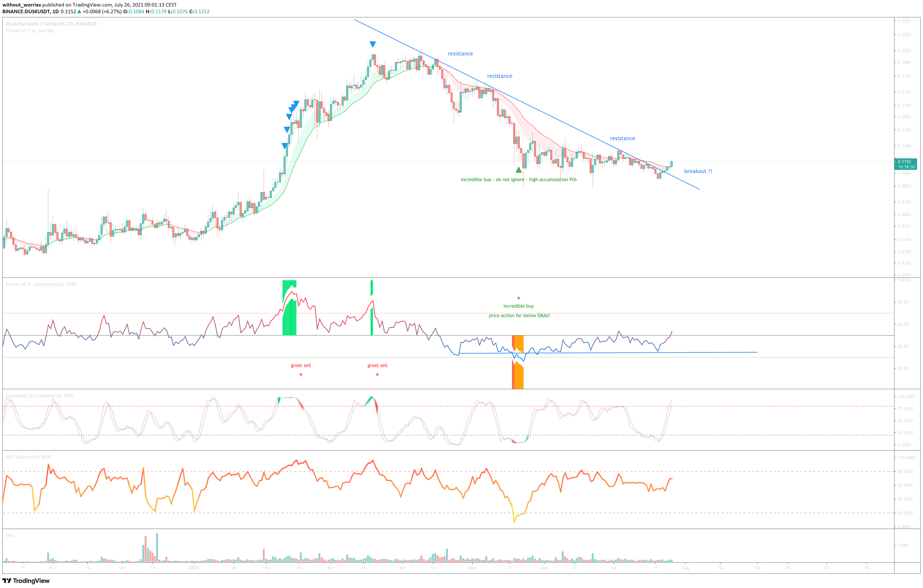Click the 0.2000 price axis label
The image size is (923, 588).
904,117
